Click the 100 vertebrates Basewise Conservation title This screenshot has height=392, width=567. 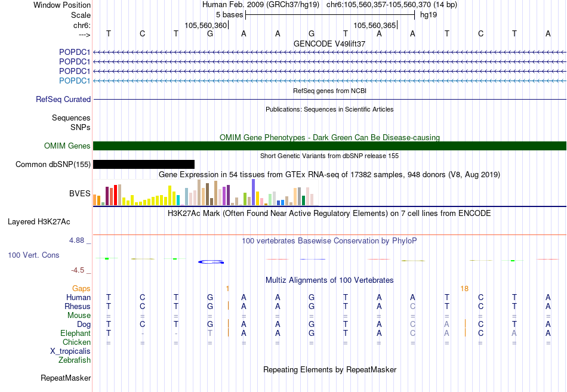(329, 241)
